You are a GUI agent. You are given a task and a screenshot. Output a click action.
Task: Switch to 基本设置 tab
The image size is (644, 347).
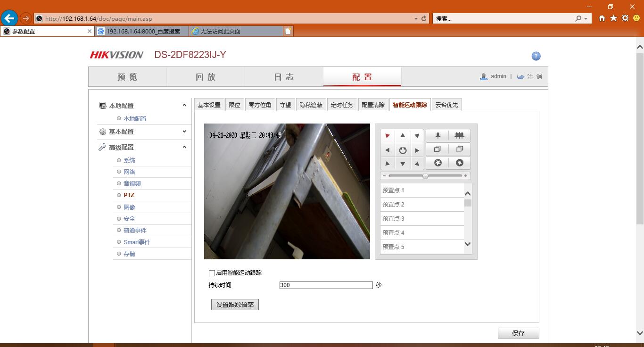click(209, 105)
